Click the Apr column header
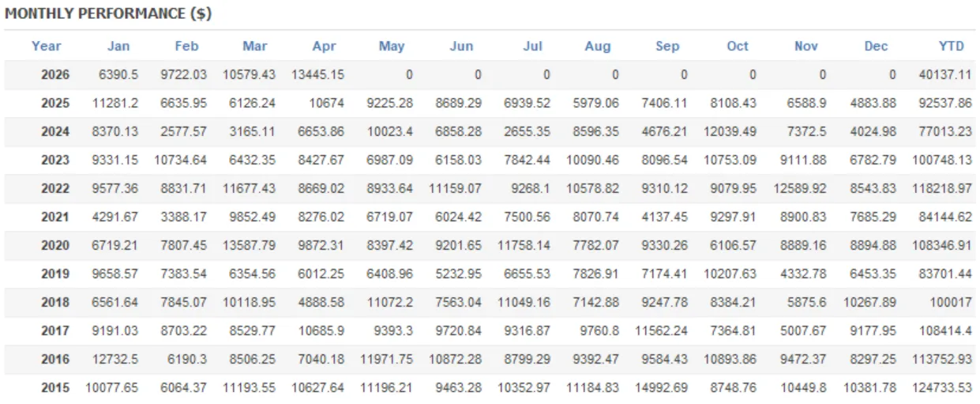Viewport: 980px width, 404px height. 324,46
